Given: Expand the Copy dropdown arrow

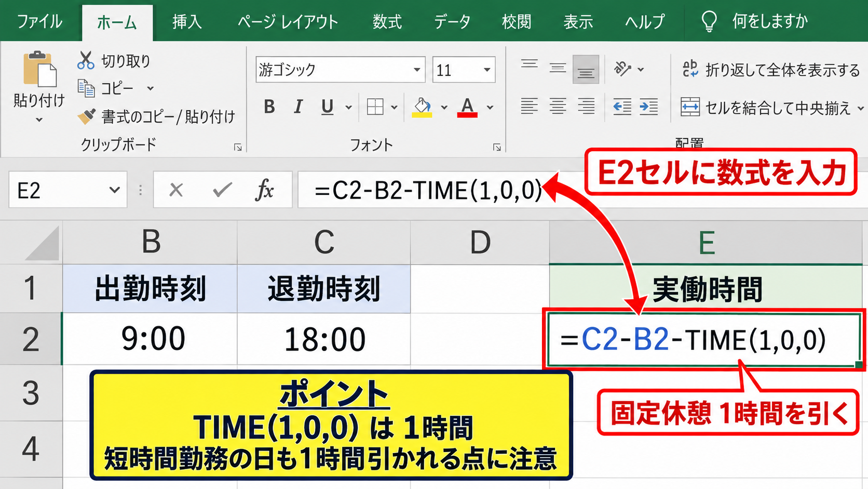Looking at the screenshot, I should click(x=151, y=88).
